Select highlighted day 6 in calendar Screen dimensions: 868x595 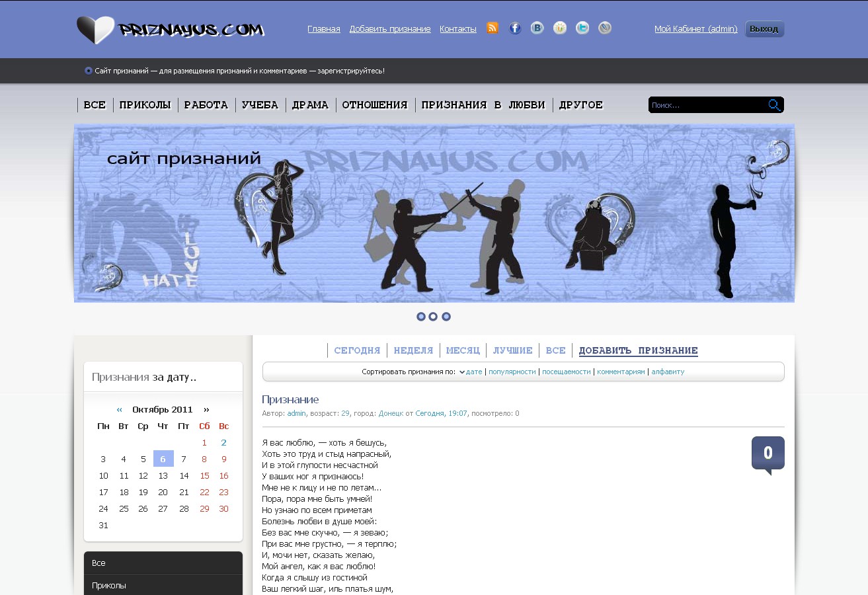(163, 459)
